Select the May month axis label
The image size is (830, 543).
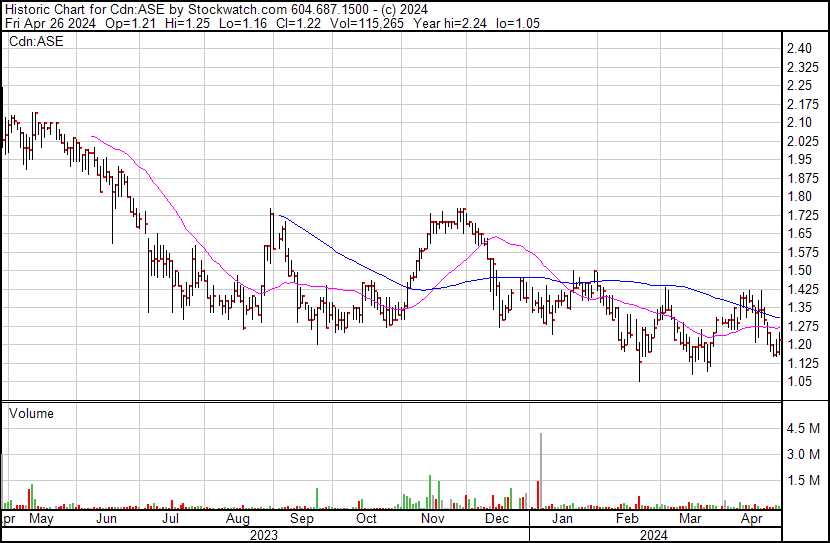tap(41, 519)
